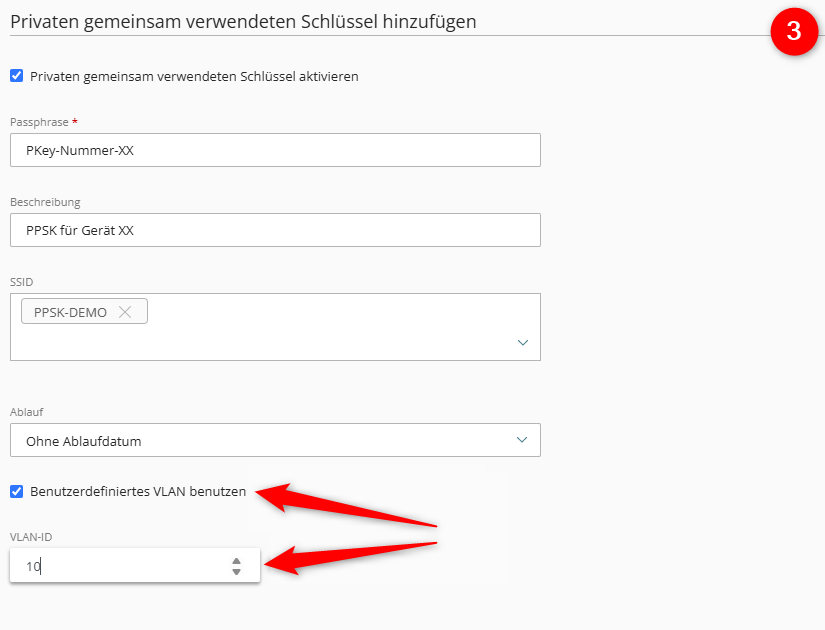Click the VLAN-ID label
This screenshot has width=825, height=630.
click(31, 537)
